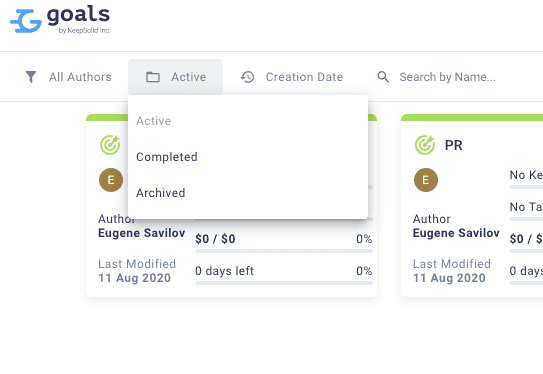Click the brown E avatar on first card
Viewport: 543px width, 374px height.
coord(111,180)
